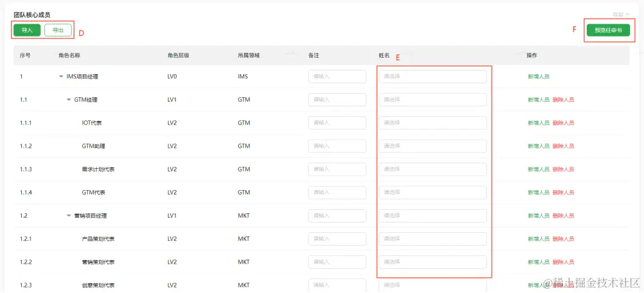Focus 备注 input of 营销策划代表 row
Screen dimensions: 644x293
(337, 262)
